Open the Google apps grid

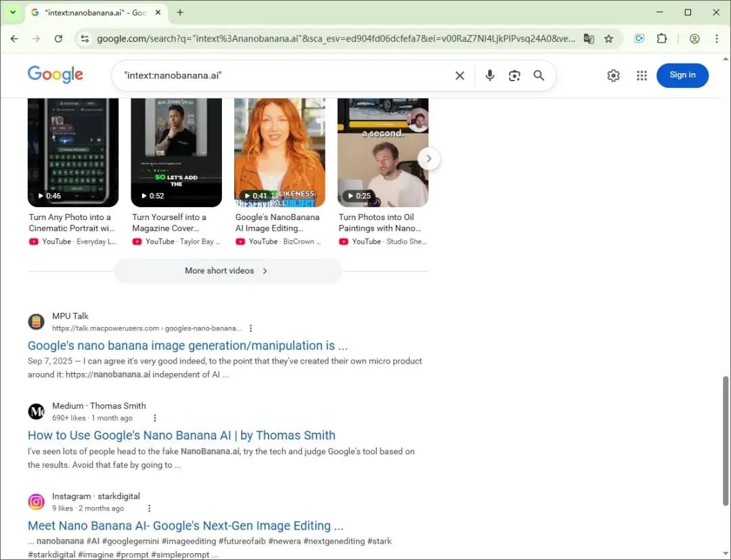coord(642,76)
